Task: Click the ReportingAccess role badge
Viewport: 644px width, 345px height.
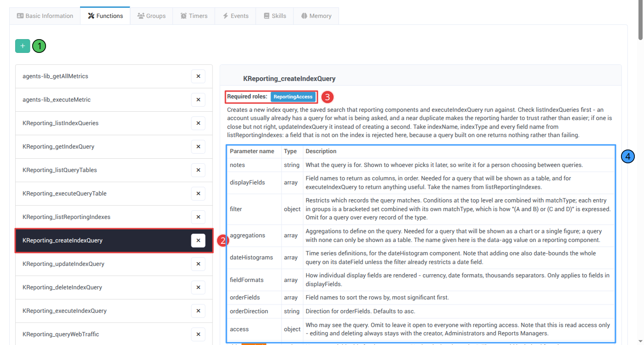Action: [293, 97]
